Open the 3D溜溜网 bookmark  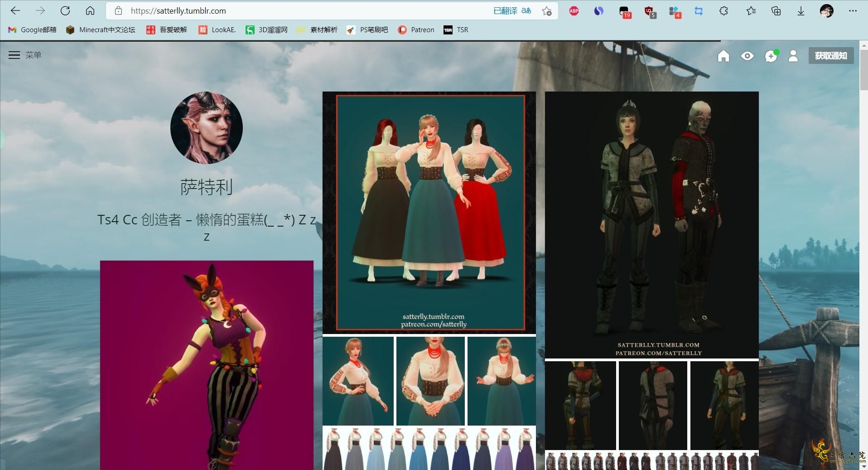(266, 29)
